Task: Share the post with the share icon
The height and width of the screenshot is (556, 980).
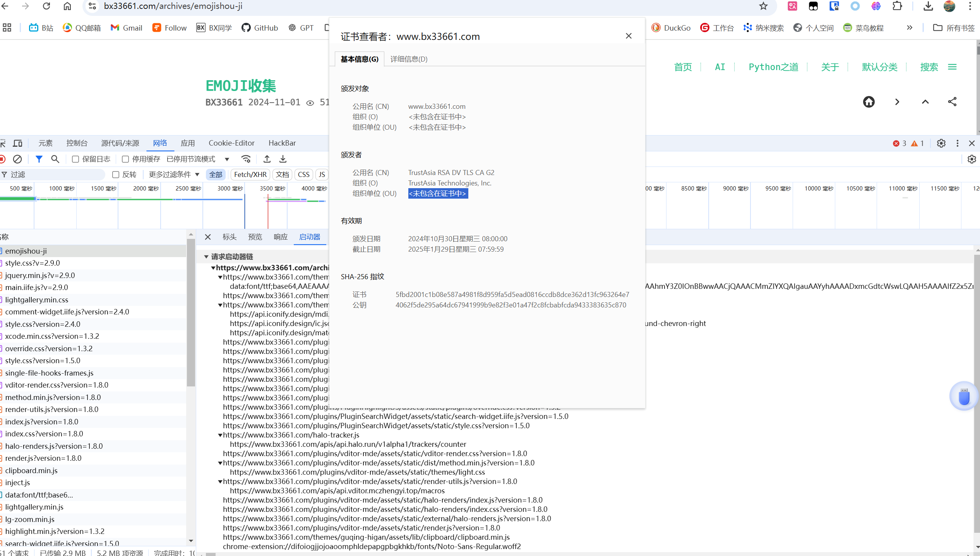Action: (x=953, y=102)
